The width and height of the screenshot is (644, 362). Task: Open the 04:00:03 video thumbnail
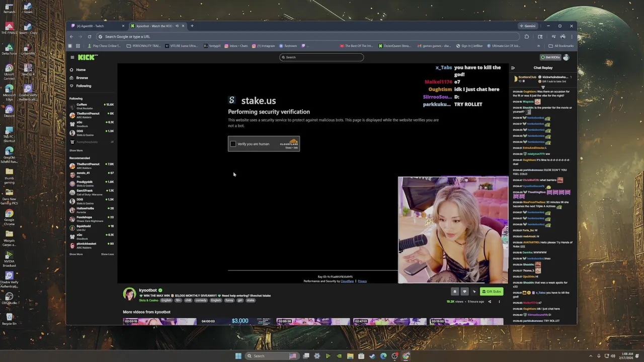coord(236,321)
